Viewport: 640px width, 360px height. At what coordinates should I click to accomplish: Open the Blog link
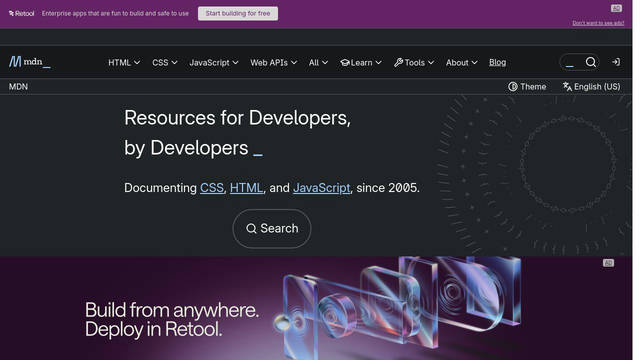pyautogui.click(x=498, y=62)
